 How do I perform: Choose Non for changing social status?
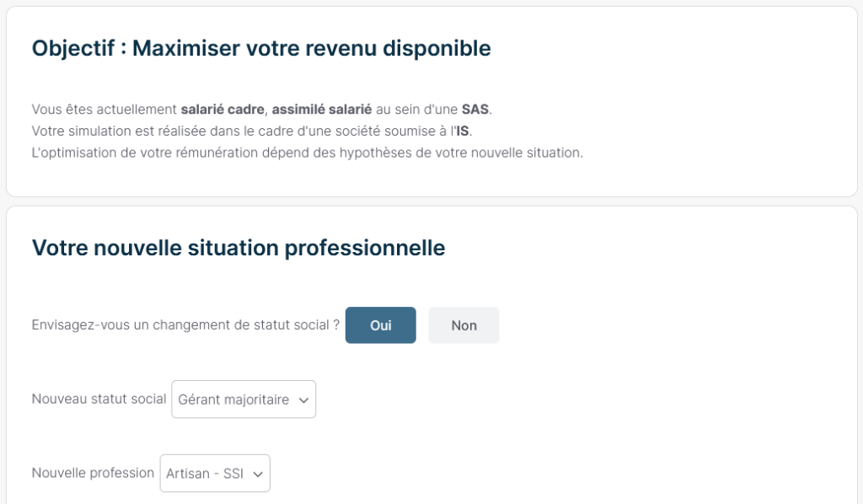coord(464,325)
